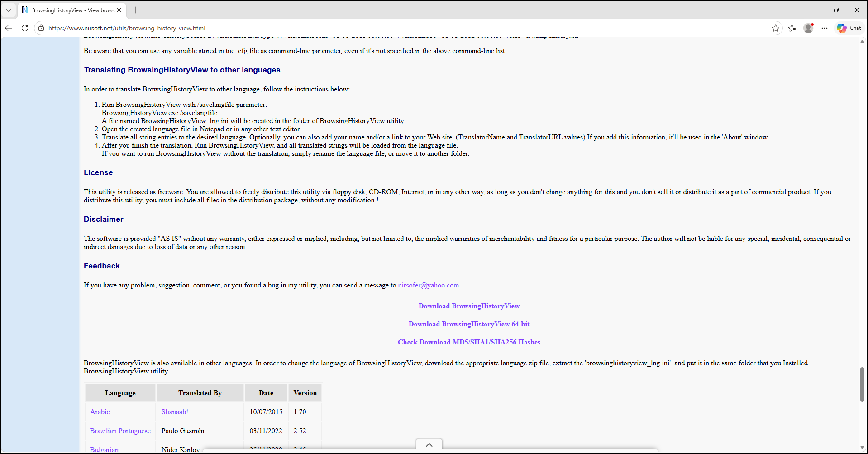Image resolution: width=868 pixels, height=454 pixels.
Task: Click the 'Translating BrowsingHistoryView to other languages' heading
Action: pyautogui.click(x=182, y=70)
